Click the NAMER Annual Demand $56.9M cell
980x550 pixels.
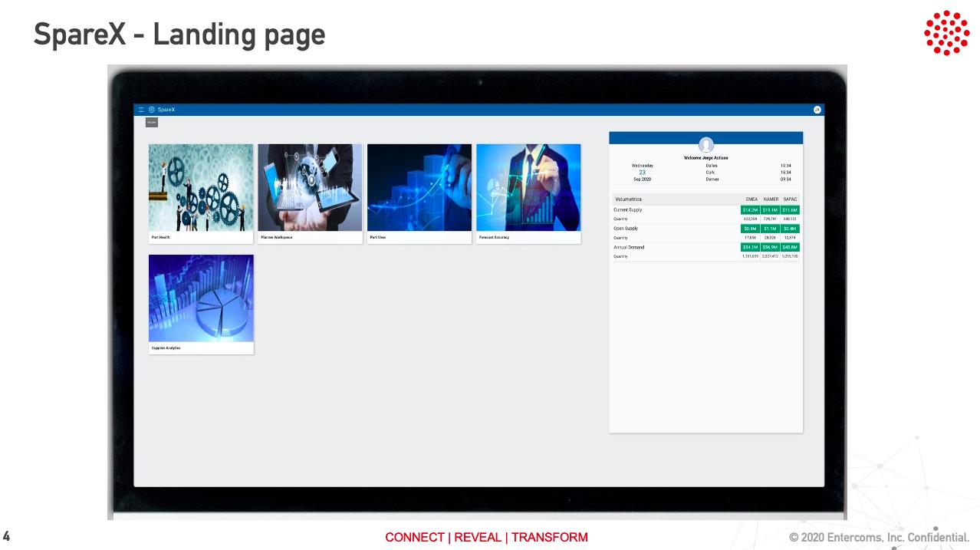[770, 248]
